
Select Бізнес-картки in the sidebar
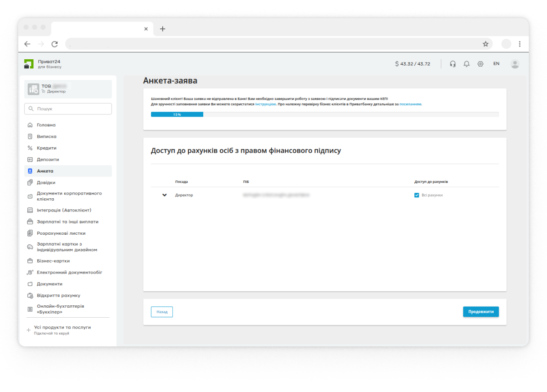click(x=53, y=261)
